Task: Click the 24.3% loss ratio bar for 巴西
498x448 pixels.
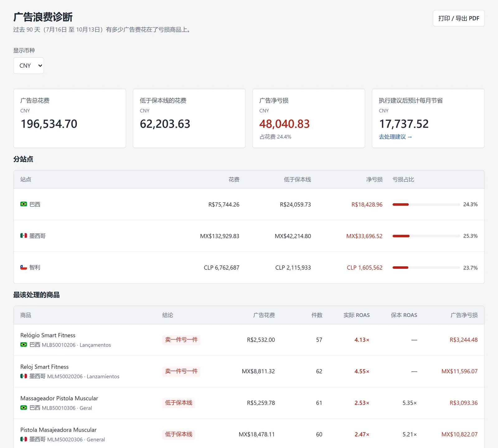Action: (426, 204)
